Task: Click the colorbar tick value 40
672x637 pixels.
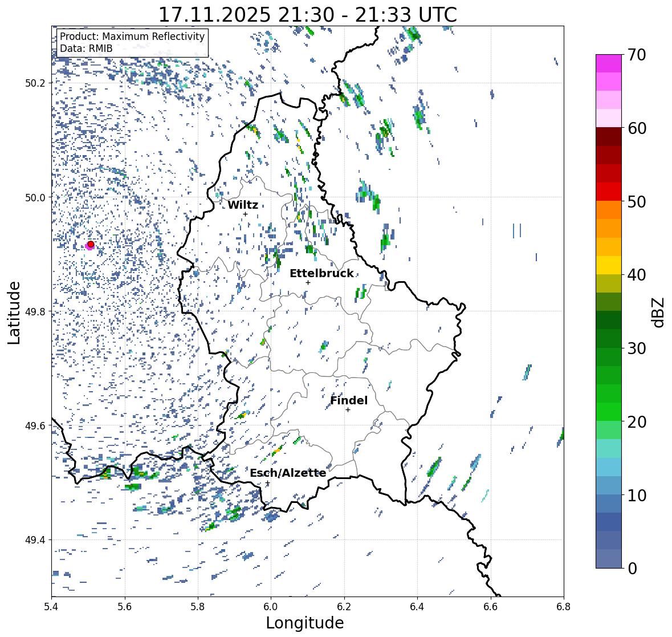Action: (x=637, y=275)
